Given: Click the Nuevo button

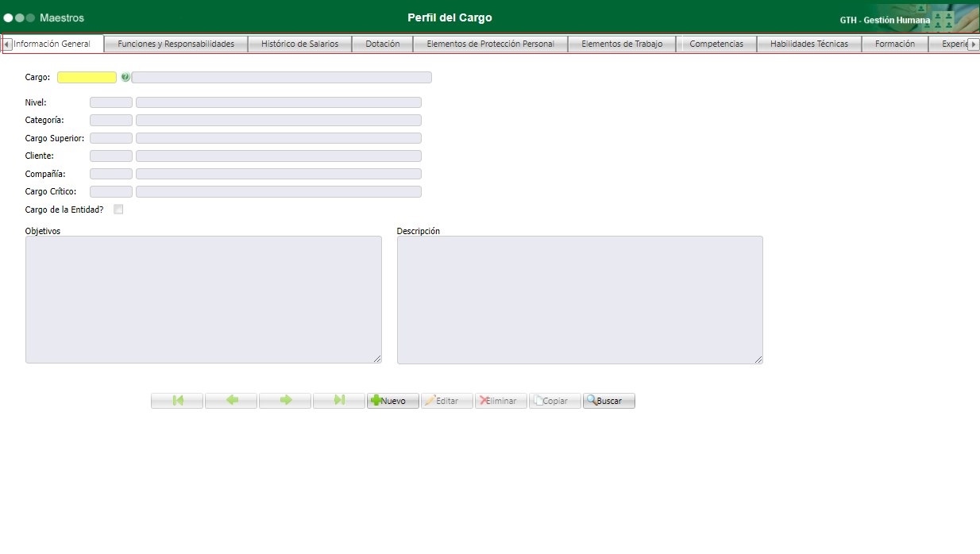Looking at the screenshot, I should (393, 401).
